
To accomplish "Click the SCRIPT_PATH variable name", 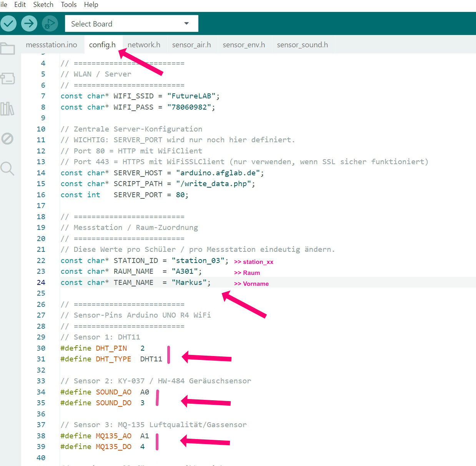I will (x=138, y=184).
